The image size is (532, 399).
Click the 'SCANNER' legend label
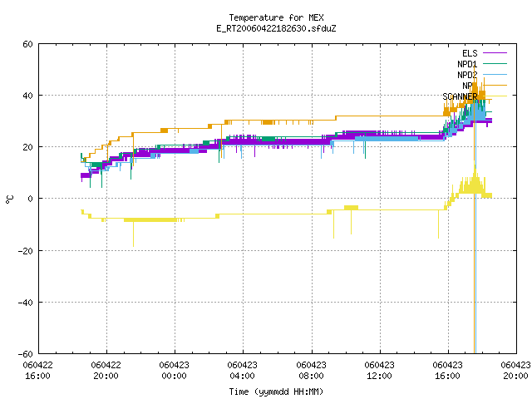460,96
